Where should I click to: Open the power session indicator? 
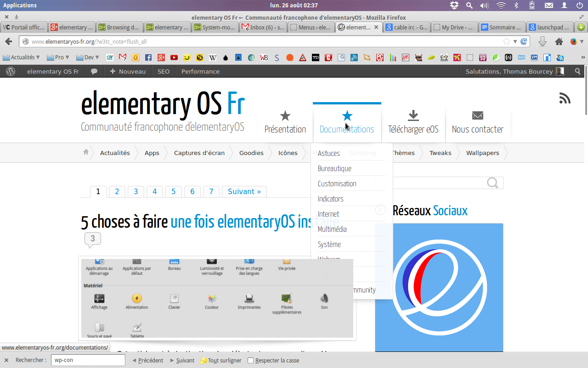[x=580, y=6]
